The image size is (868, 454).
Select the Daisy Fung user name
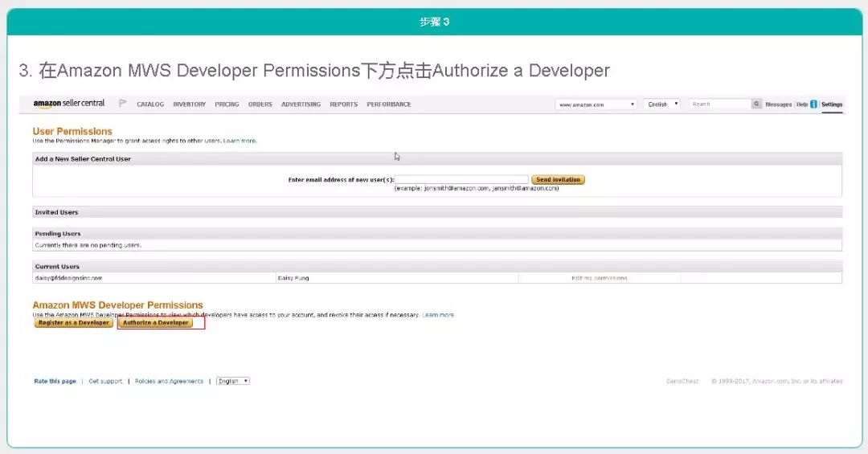tap(293, 278)
